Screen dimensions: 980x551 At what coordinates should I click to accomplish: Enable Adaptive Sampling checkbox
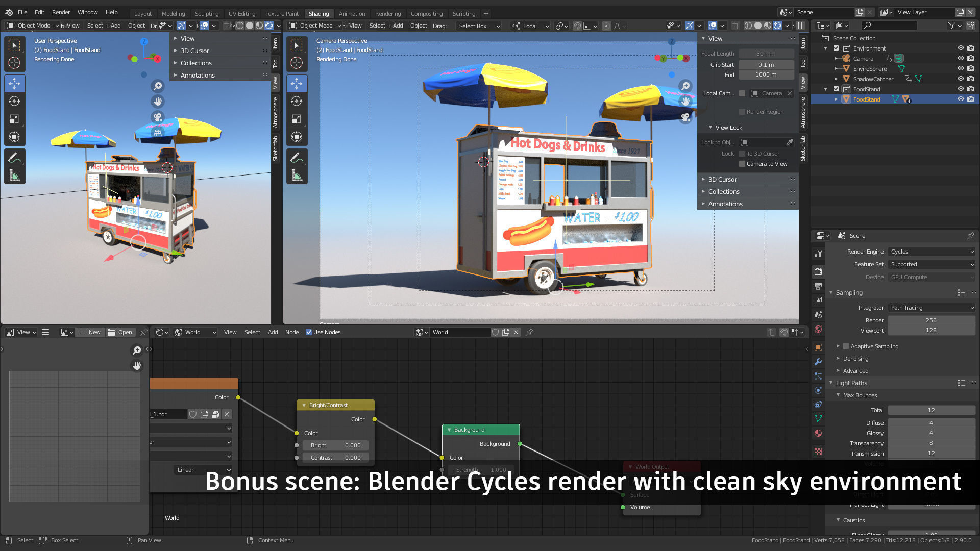point(846,346)
